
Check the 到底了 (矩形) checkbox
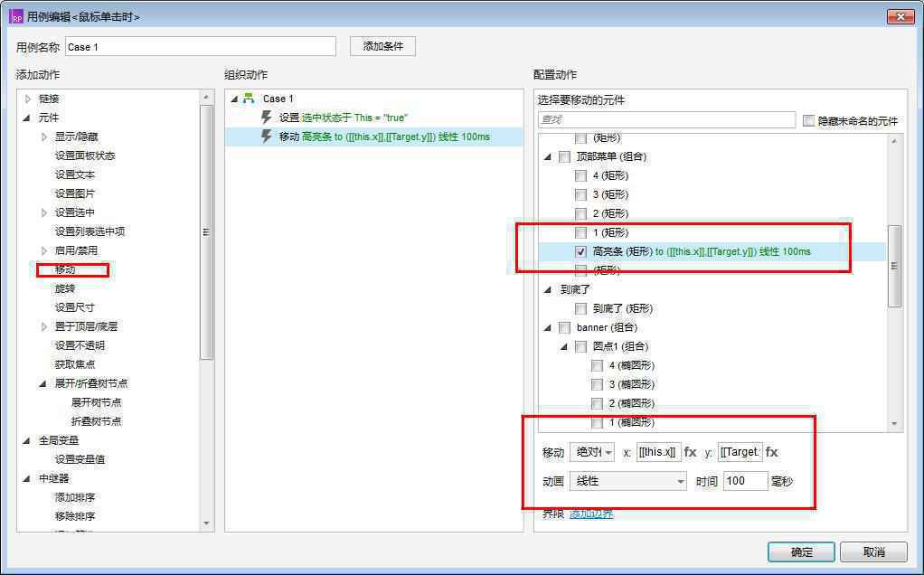[x=580, y=308]
